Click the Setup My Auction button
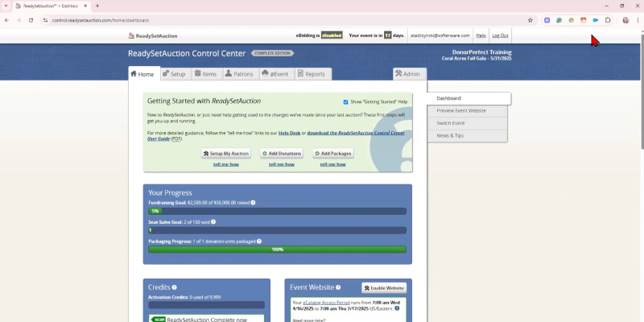This screenshot has width=644, height=322. pyautogui.click(x=226, y=154)
